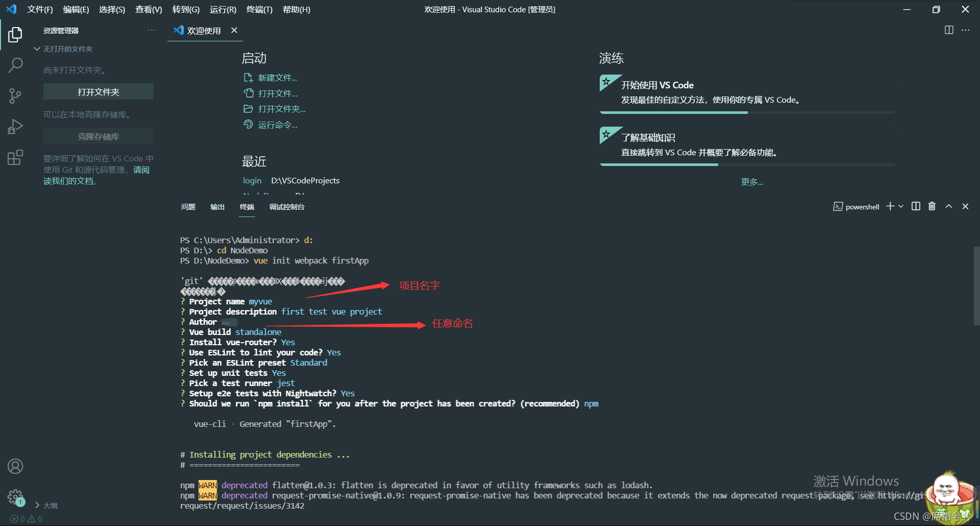This screenshot has height=526, width=980.
Task: Switch to the 调试控制台 tab
Action: 287,207
